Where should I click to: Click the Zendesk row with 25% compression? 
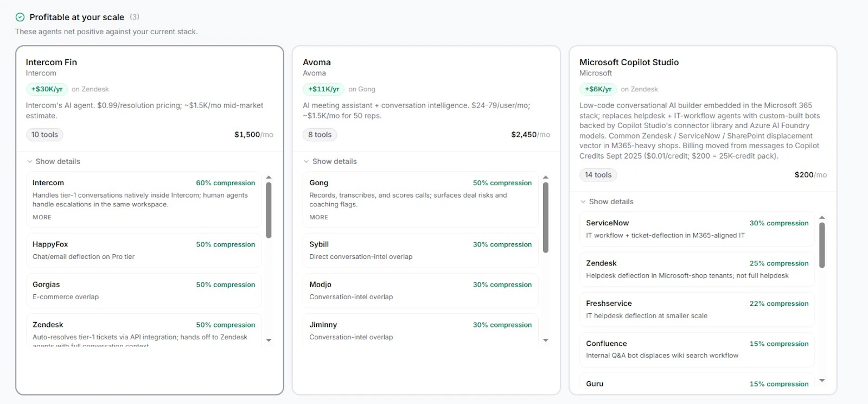697,269
